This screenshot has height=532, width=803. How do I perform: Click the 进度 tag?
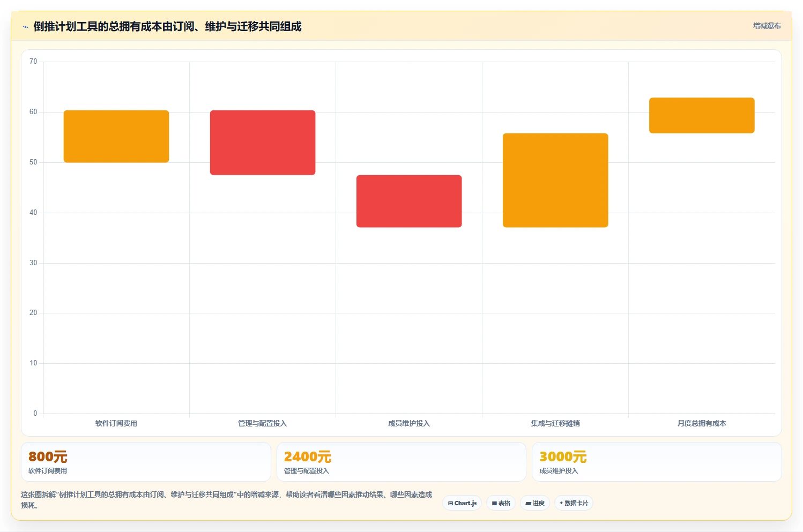pos(535,503)
